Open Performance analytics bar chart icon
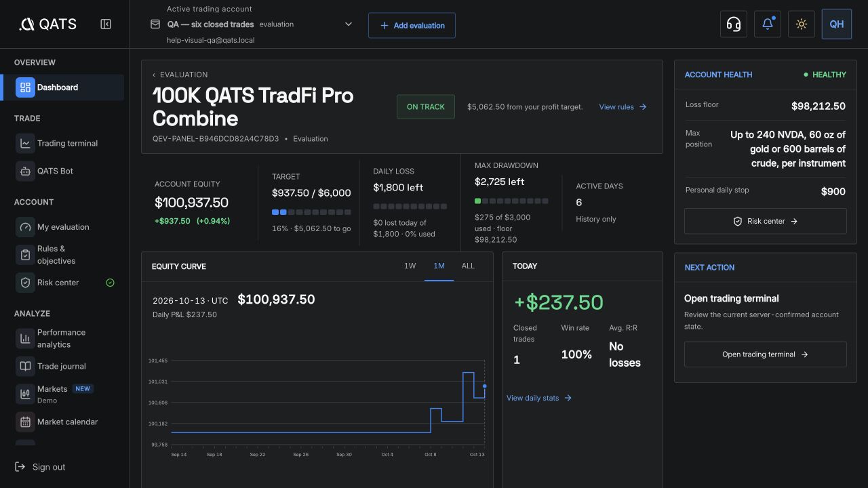The height and width of the screenshot is (488, 868). point(25,338)
